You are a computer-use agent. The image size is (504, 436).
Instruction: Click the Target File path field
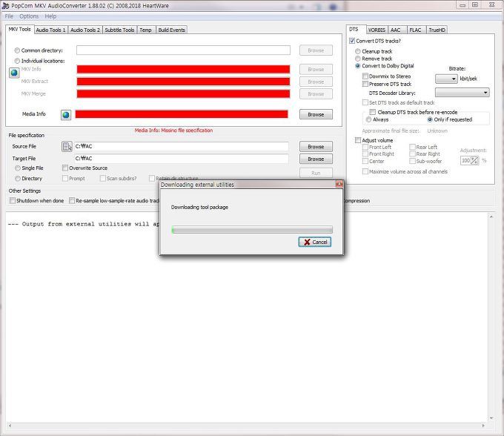pos(181,159)
